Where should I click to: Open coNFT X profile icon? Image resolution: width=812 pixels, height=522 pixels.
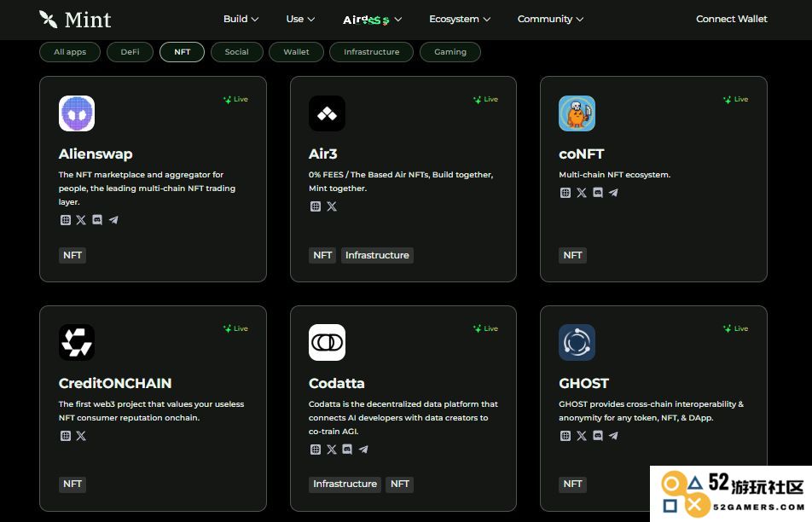click(x=582, y=193)
